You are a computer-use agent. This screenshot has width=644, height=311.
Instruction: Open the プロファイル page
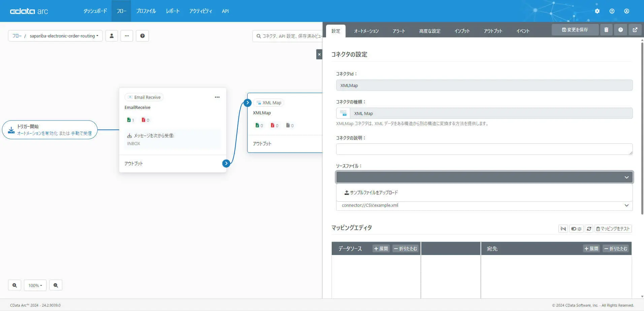point(146,11)
